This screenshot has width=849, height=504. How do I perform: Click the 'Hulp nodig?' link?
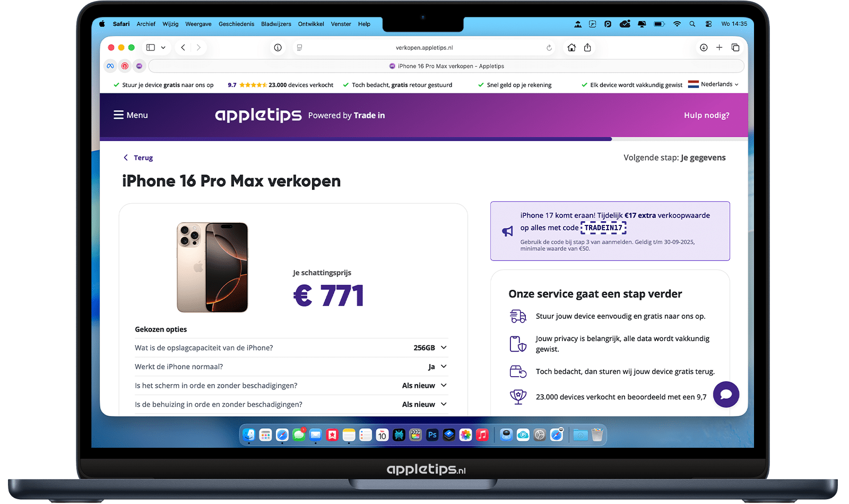[706, 115]
